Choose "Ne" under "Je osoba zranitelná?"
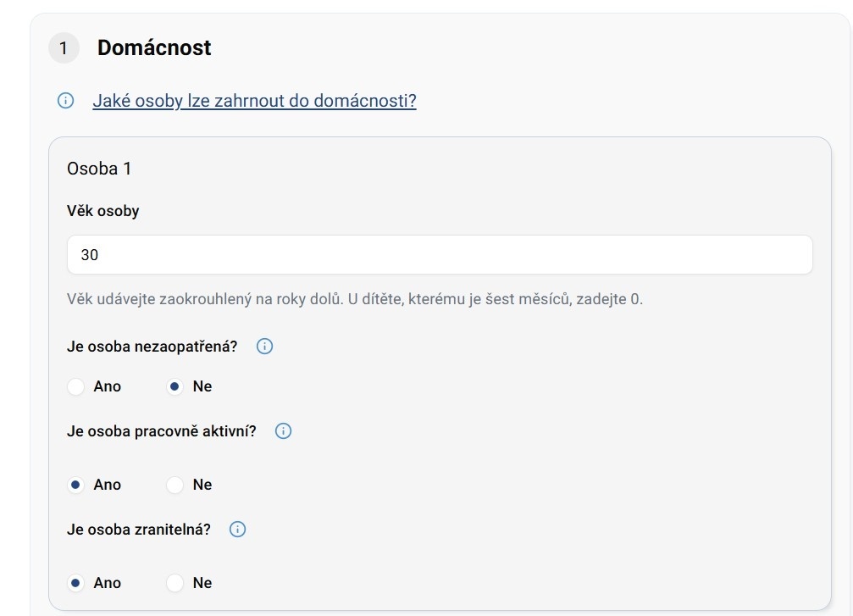 click(x=174, y=583)
